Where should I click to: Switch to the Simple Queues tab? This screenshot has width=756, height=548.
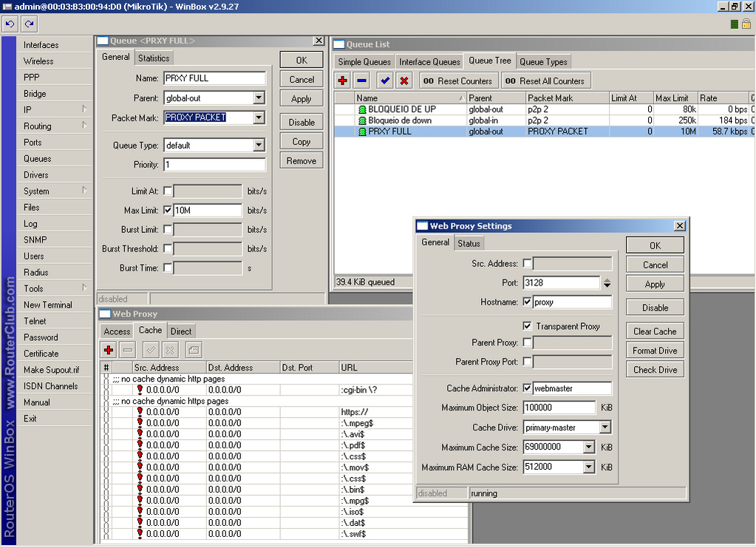364,61
